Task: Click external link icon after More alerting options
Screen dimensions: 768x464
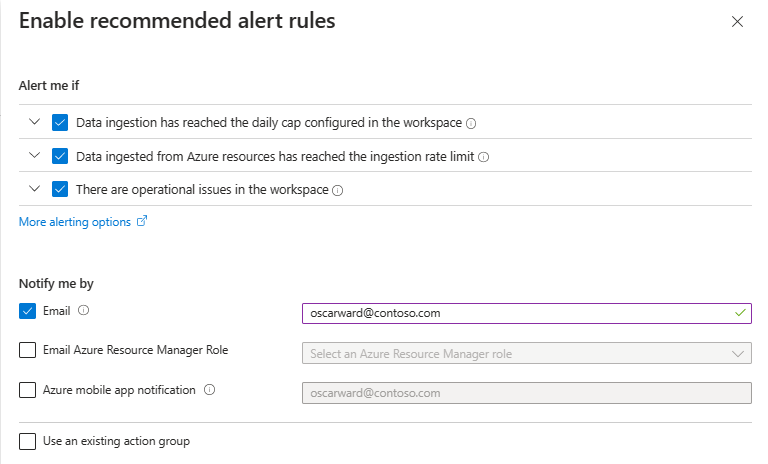Action: click(142, 222)
